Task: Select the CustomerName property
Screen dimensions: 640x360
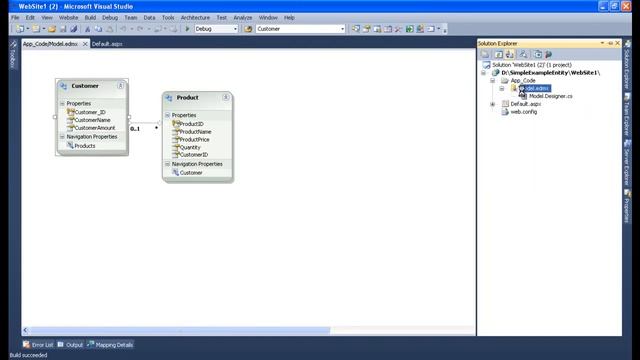Action: point(93,120)
